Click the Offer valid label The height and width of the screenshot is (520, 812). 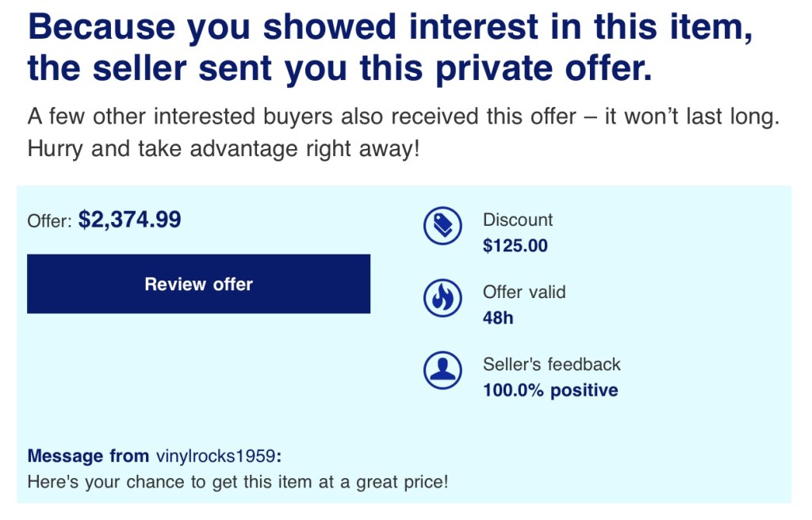[524, 292]
